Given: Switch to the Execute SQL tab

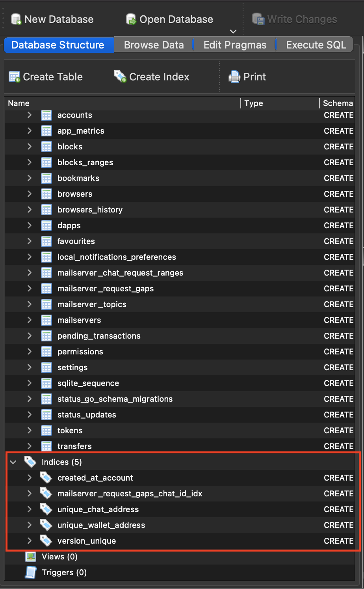Looking at the screenshot, I should click(x=315, y=45).
